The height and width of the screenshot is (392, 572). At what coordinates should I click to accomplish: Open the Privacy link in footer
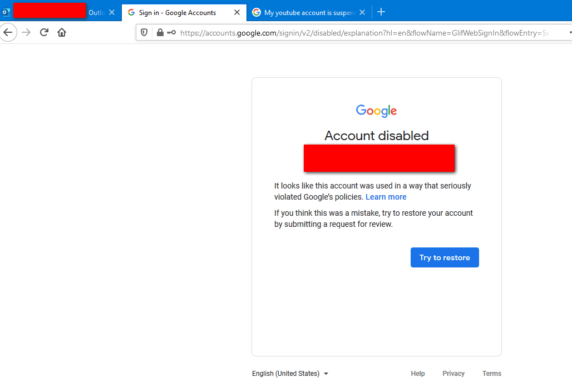[453, 374]
